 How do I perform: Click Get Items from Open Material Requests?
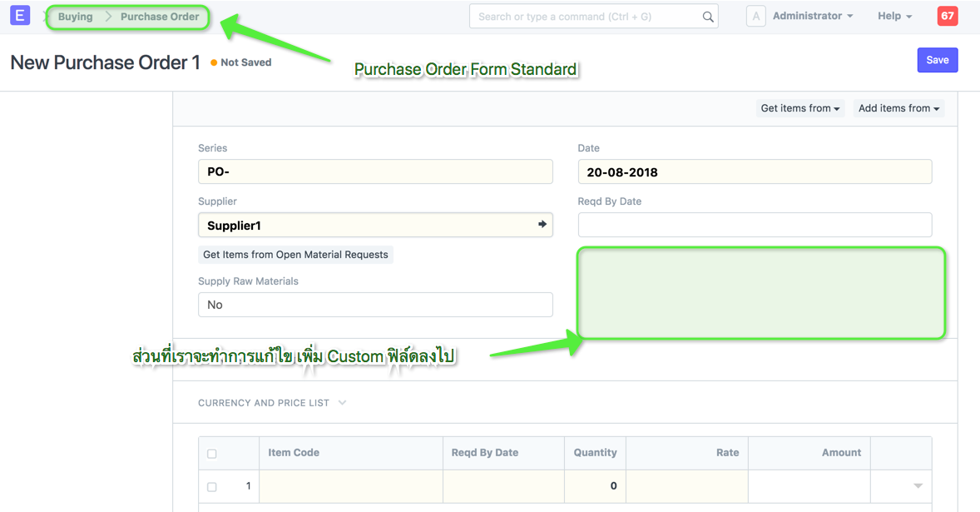coord(295,254)
